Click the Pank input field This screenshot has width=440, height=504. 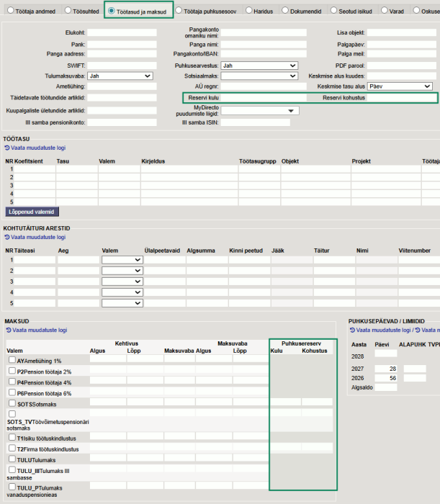pyautogui.click(x=122, y=45)
